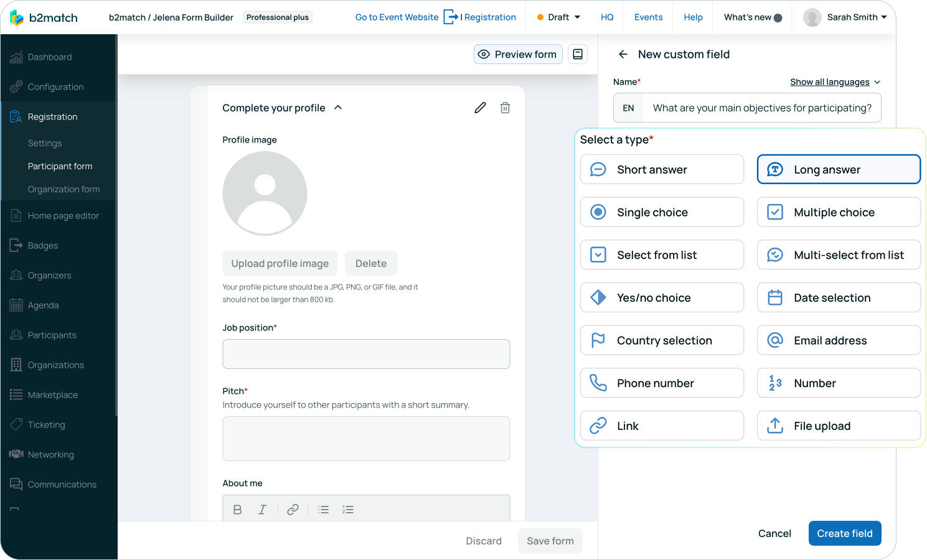Toggle bold formatting in About me editor

coord(237,510)
